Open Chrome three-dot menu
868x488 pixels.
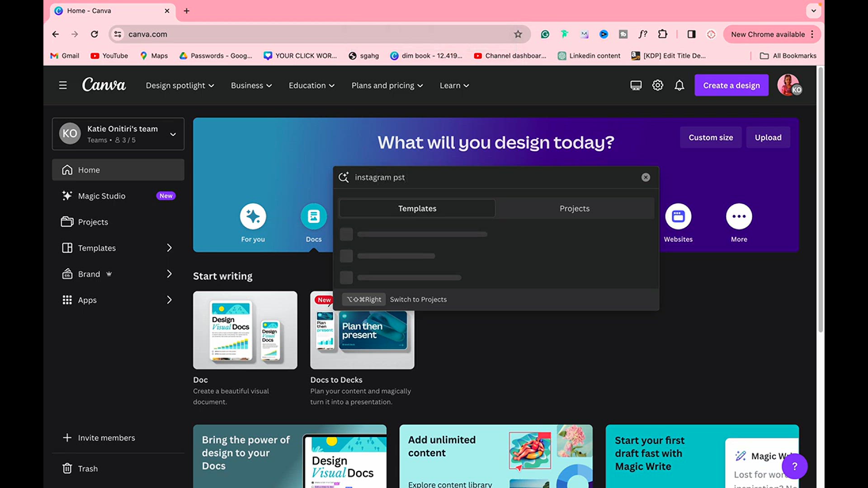812,34
